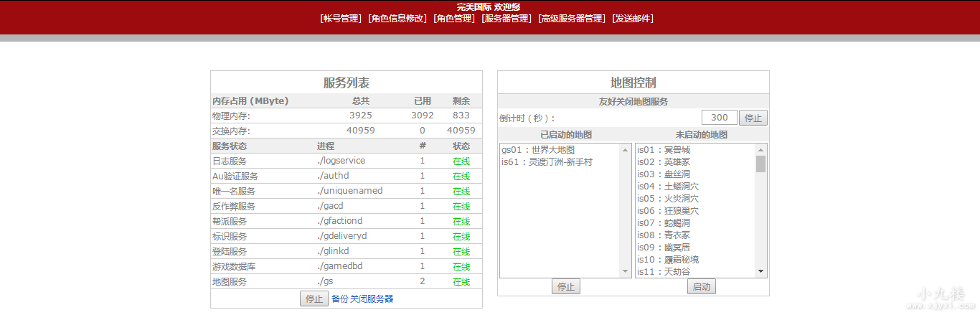
Task: Click 启动 button to start selected map
Action: (701, 287)
